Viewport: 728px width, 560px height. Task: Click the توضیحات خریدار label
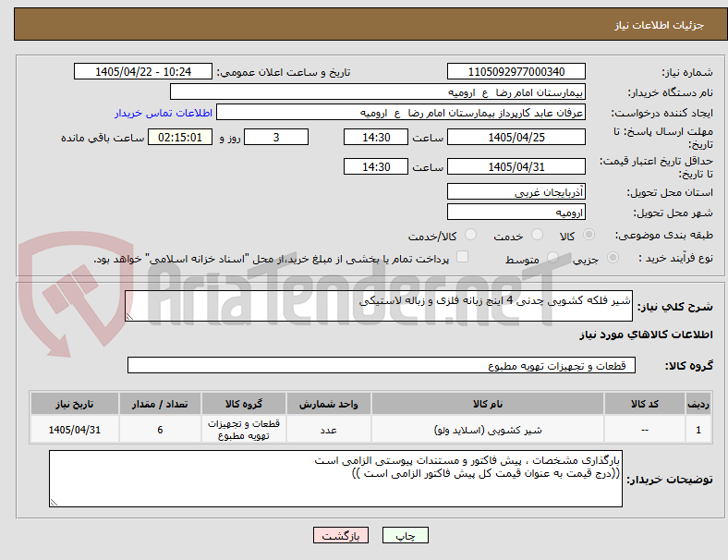(x=670, y=480)
